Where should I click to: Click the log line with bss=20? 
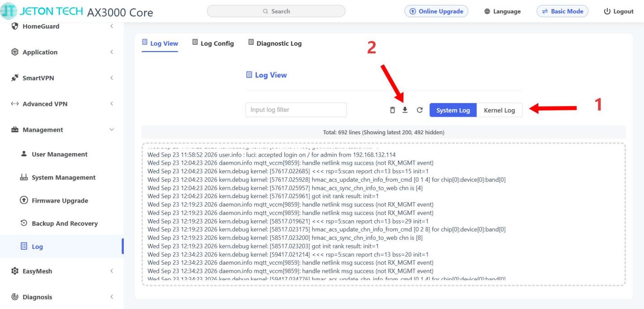pyautogui.click(x=288, y=255)
